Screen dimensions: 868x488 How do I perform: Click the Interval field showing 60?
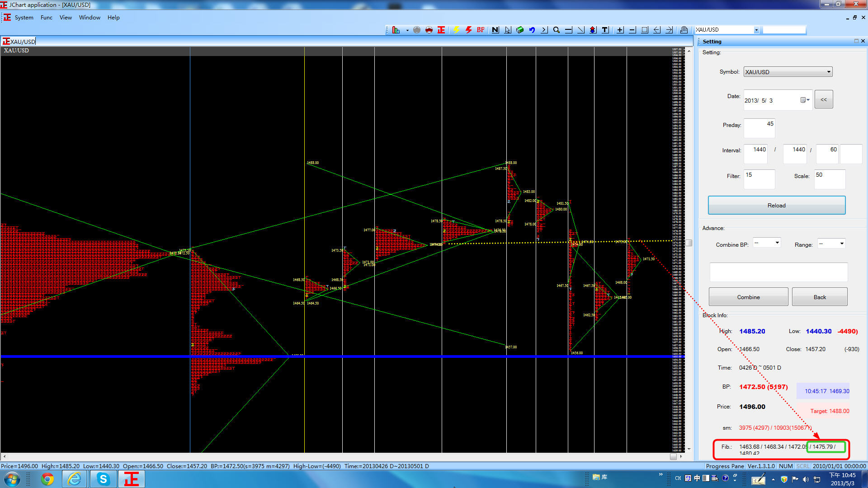tap(828, 154)
